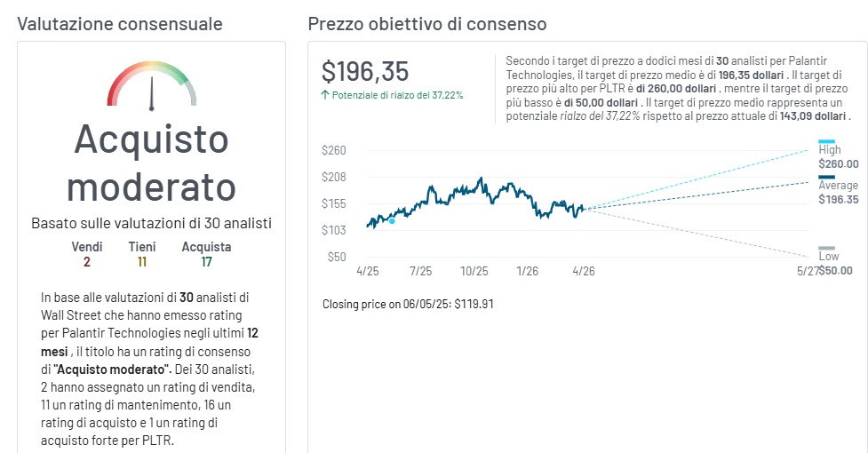The width and height of the screenshot is (868, 453).
Task: Click the $260.00 High forecast value
Action: click(839, 163)
